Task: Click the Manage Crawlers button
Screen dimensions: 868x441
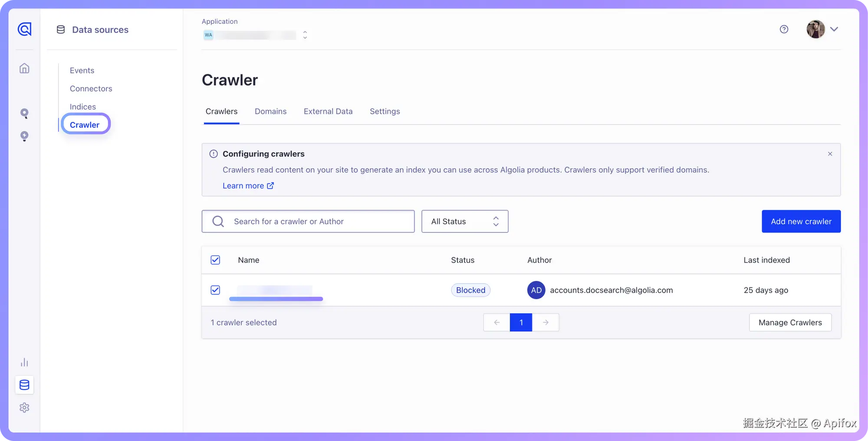Action: pos(790,323)
